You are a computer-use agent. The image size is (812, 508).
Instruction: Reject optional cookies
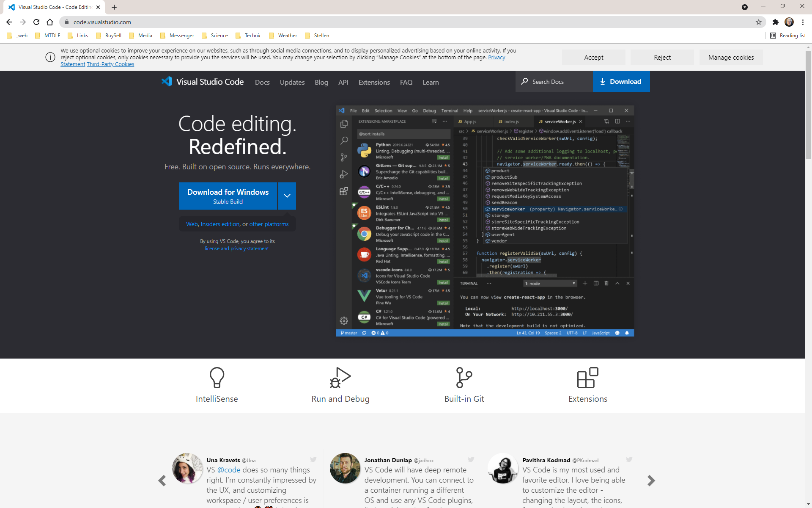[x=662, y=57]
